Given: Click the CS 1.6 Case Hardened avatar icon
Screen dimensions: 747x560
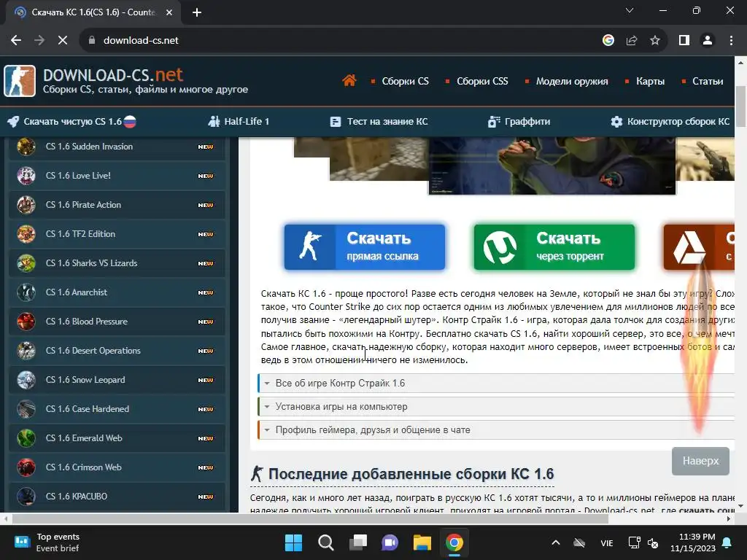Looking at the screenshot, I should click(26, 409).
